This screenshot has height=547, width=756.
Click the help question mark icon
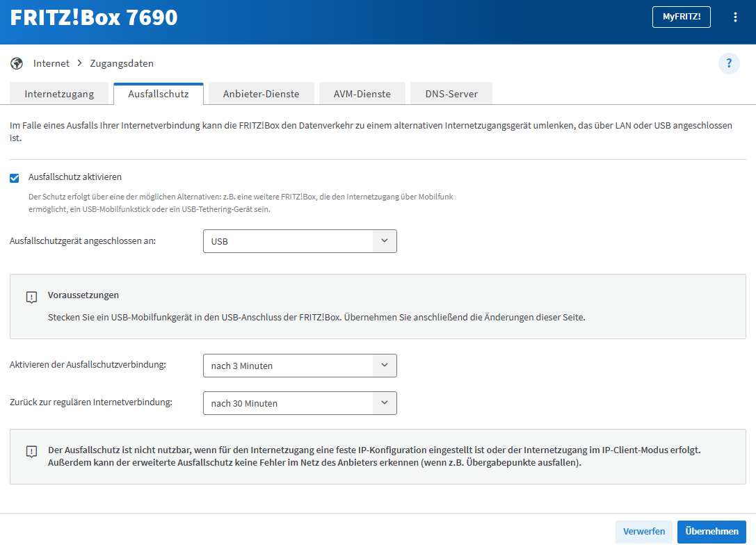coord(729,64)
